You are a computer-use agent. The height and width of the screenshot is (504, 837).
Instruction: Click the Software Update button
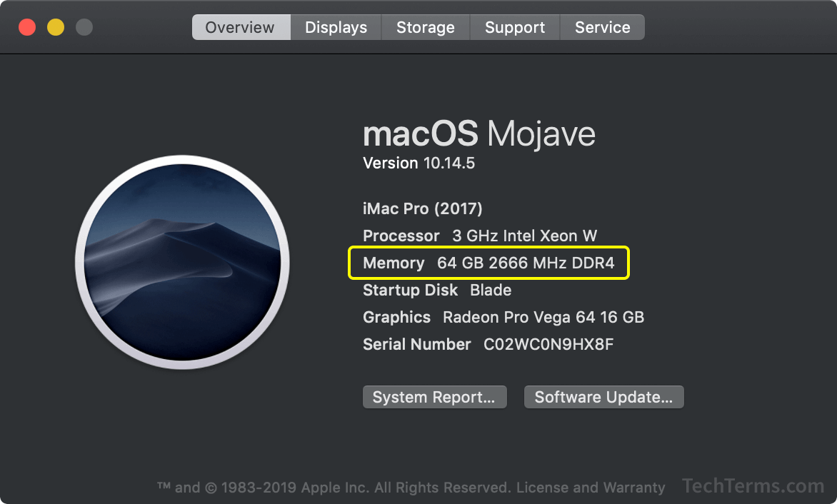pyautogui.click(x=603, y=397)
